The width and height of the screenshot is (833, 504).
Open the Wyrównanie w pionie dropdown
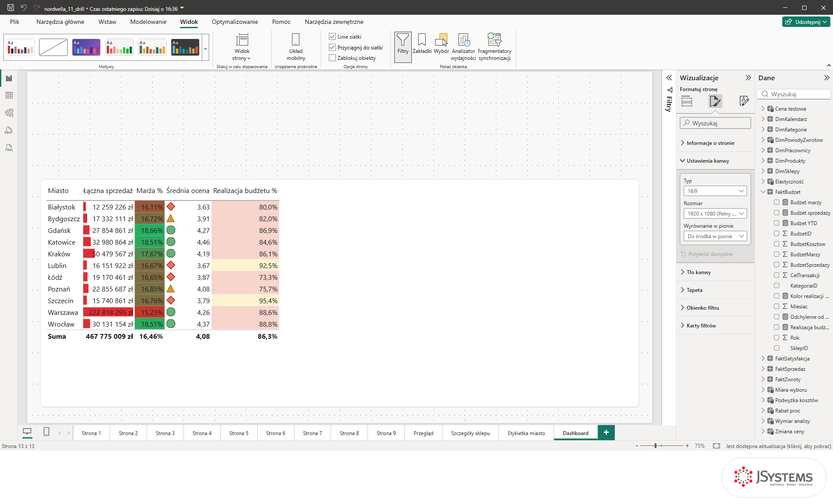click(x=715, y=236)
